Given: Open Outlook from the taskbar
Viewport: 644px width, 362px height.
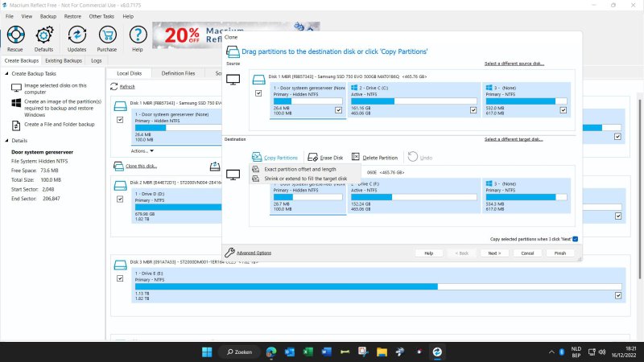Looking at the screenshot, I should coord(290,352).
